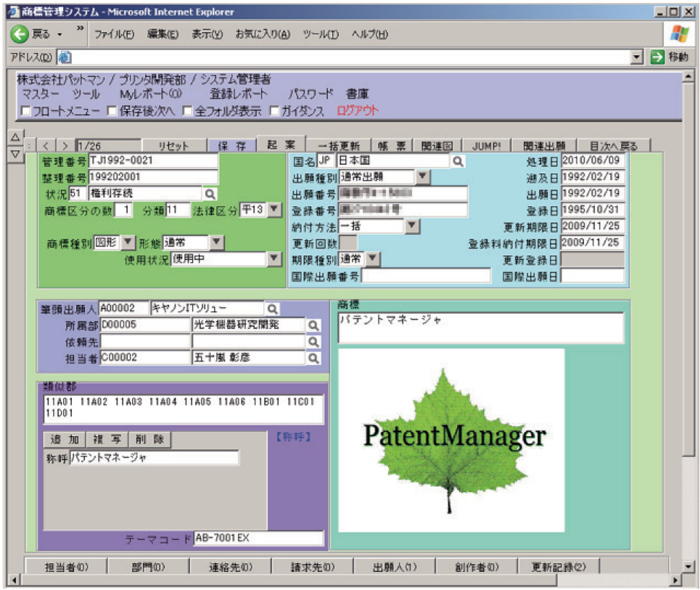Search applicant magnifier next to キヤノンITソリュー
The width and height of the screenshot is (700, 590).
coord(272,308)
